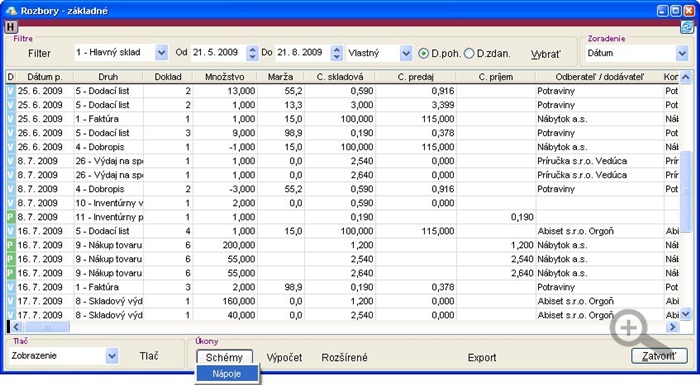Select the 13,000 quantity cell
This screenshot has height=385, width=700.
(x=225, y=91)
